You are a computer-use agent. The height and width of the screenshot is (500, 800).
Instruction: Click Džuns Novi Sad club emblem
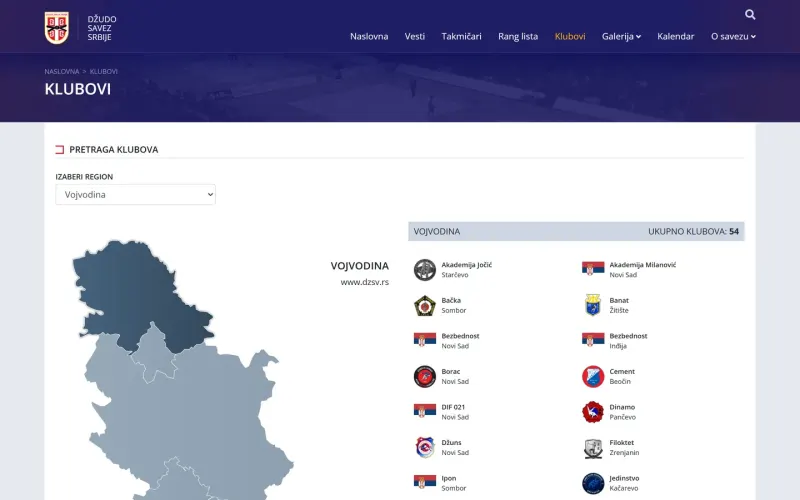point(424,447)
